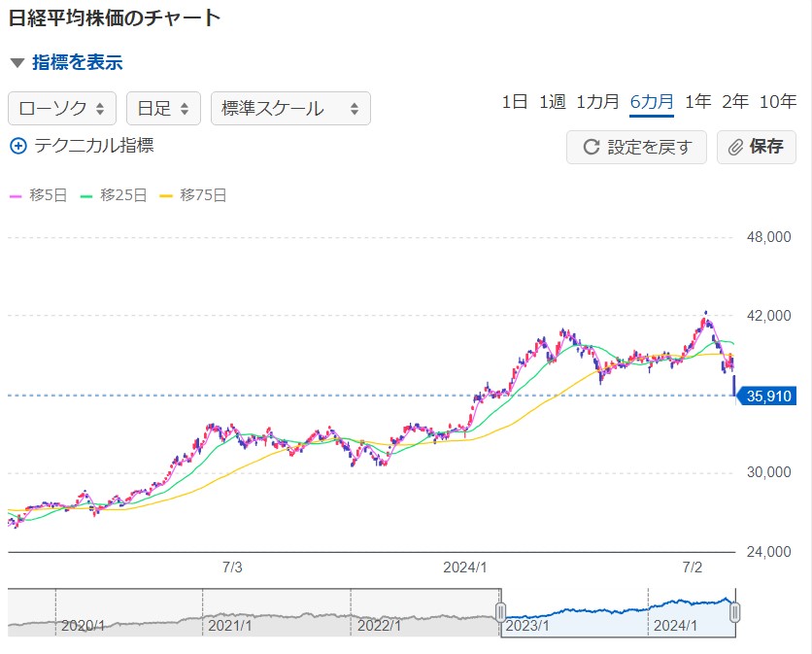Toggle the 移75日 moving average legend
Image resolution: width=812 pixels, height=654 pixels.
[192, 195]
